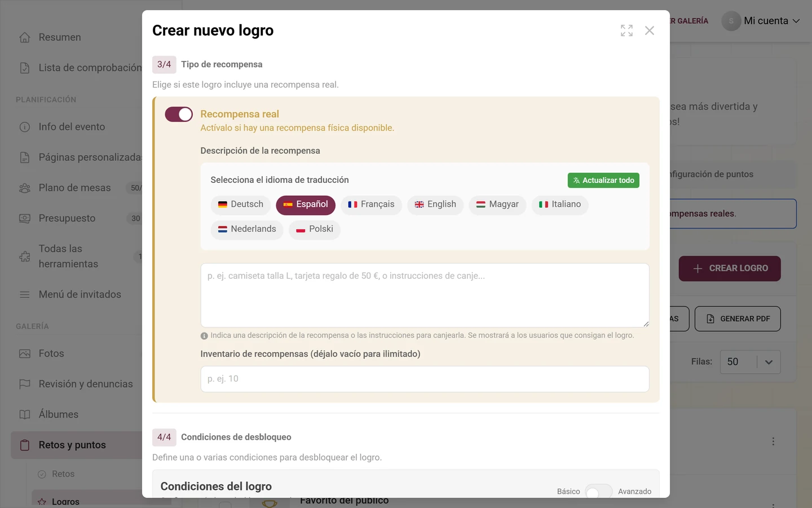
Task: Click the GENERAR PDF button
Action: coord(738,319)
